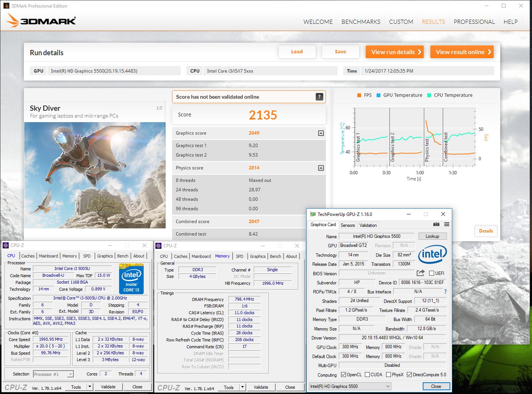Screen dimensions: 532x394
Task: Click the GPU-Z title bar app icon
Action: 313,214
